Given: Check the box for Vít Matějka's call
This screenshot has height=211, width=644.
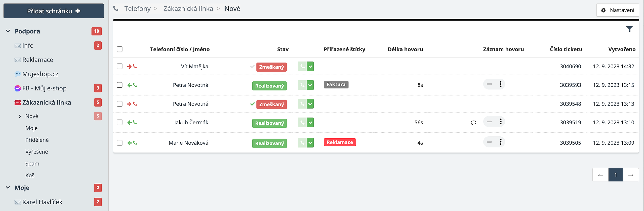Looking at the screenshot, I should point(119,66).
